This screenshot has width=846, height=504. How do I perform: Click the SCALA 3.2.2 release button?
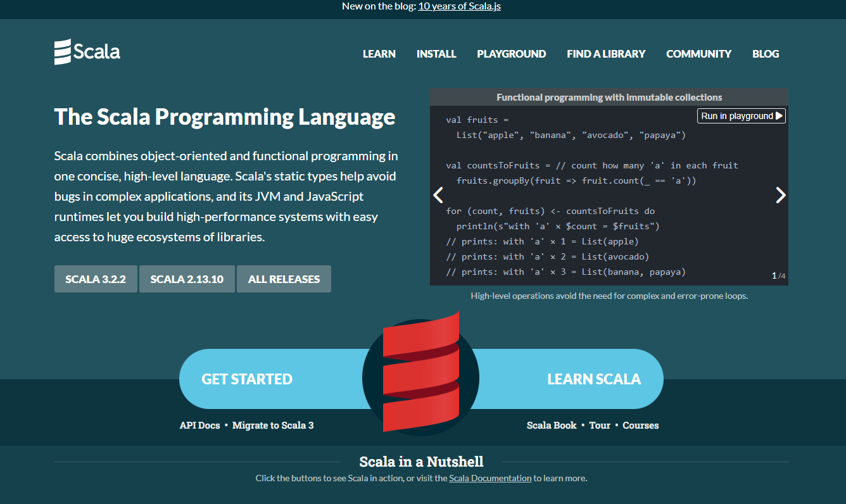(x=96, y=279)
